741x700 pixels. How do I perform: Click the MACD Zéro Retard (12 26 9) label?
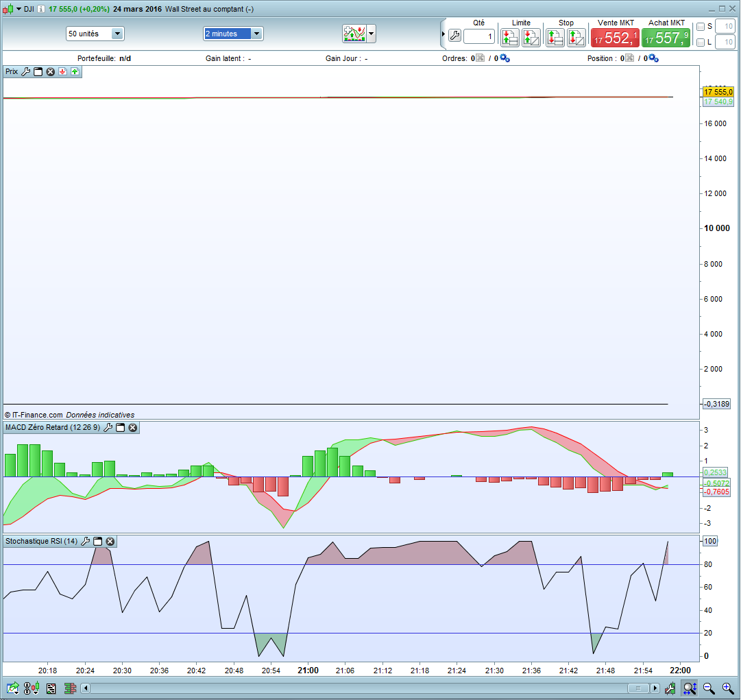point(53,428)
